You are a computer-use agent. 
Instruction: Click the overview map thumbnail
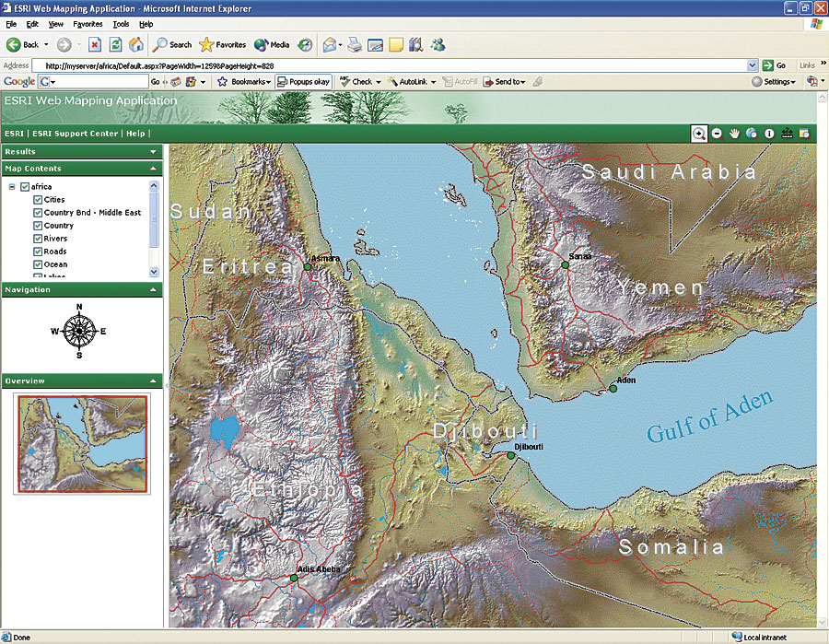point(82,443)
